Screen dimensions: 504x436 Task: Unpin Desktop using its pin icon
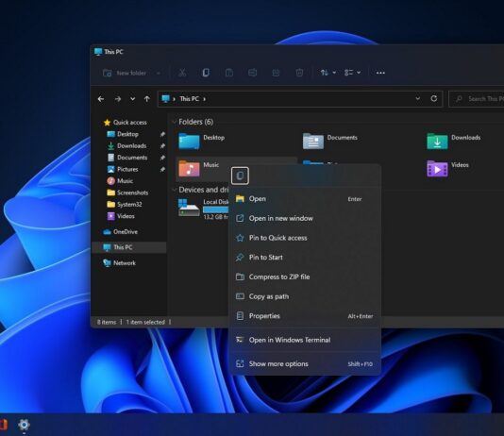[x=162, y=134]
